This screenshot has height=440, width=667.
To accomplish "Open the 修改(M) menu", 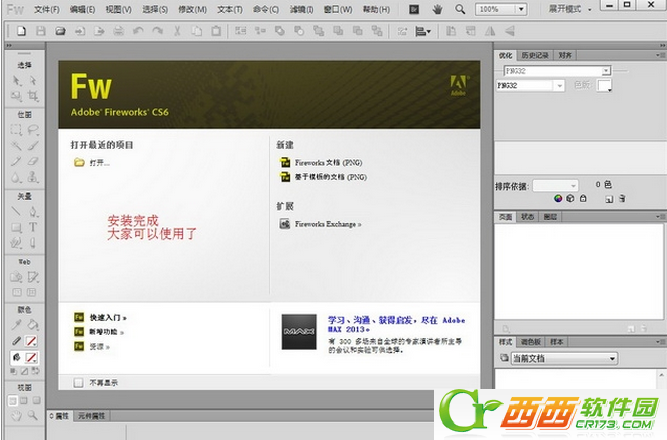I will (x=192, y=9).
